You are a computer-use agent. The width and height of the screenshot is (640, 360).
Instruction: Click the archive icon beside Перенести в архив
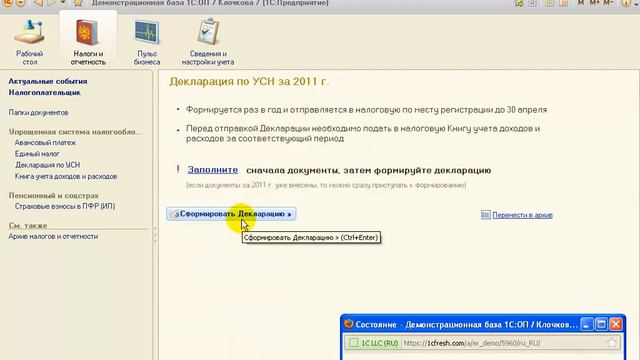click(x=485, y=215)
